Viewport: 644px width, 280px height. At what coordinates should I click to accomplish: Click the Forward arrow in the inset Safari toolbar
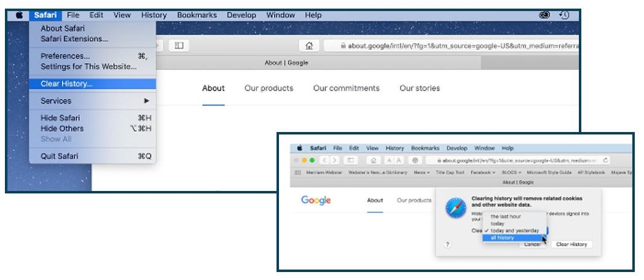point(335,160)
